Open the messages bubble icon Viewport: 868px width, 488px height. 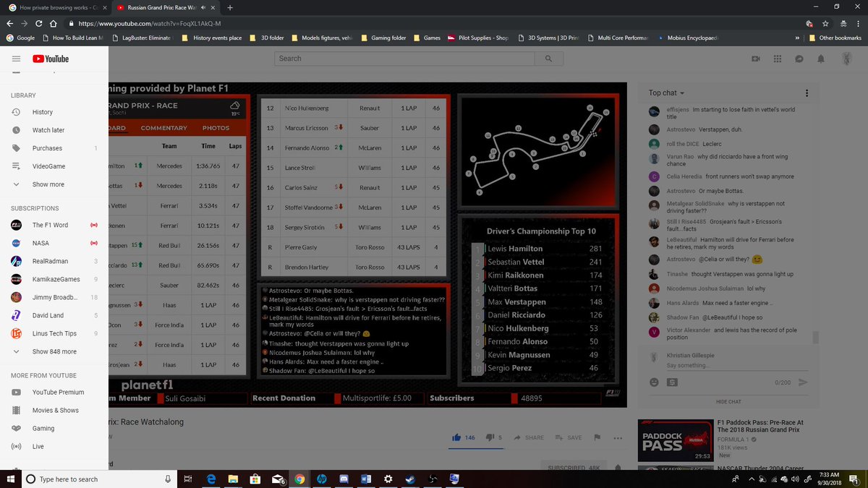pos(799,59)
